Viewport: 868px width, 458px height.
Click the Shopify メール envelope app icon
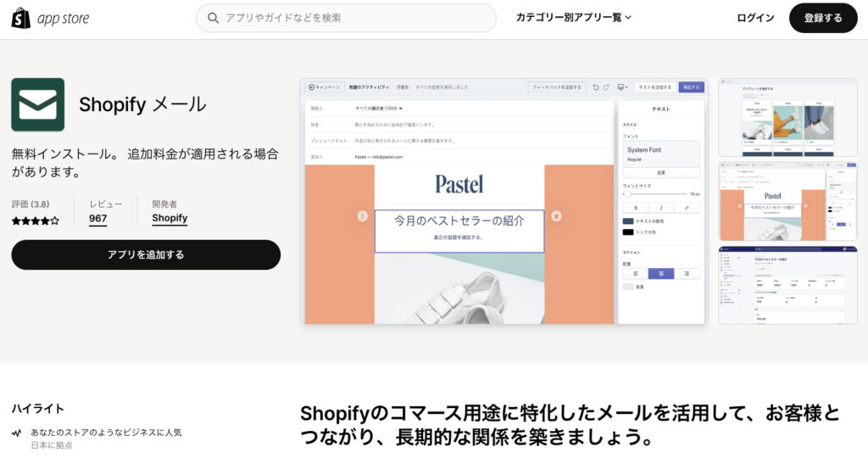click(x=37, y=104)
